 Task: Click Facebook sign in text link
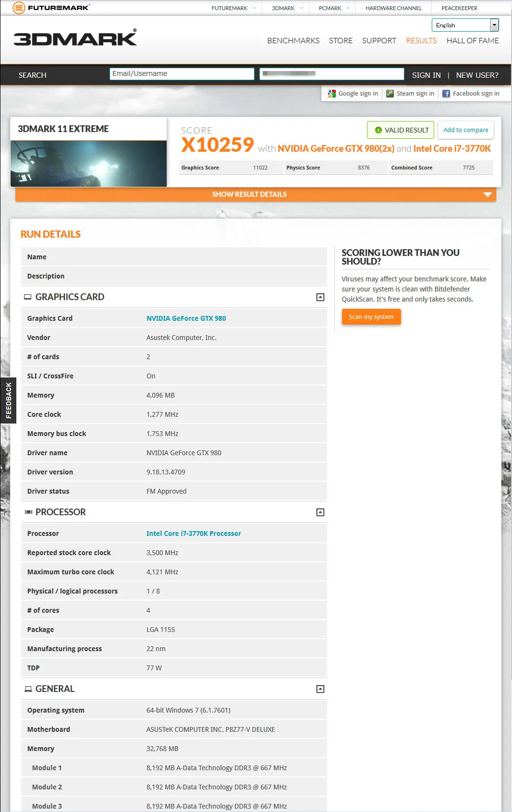[x=476, y=94]
